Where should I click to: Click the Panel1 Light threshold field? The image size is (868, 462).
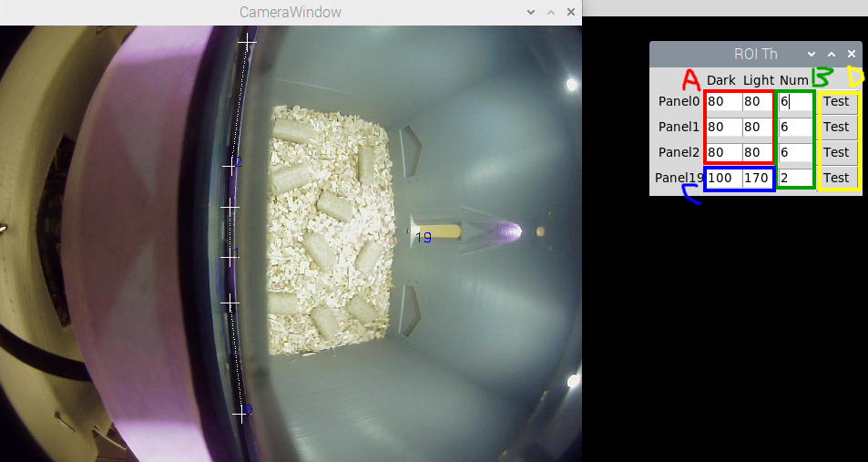click(x=757, y=128)
